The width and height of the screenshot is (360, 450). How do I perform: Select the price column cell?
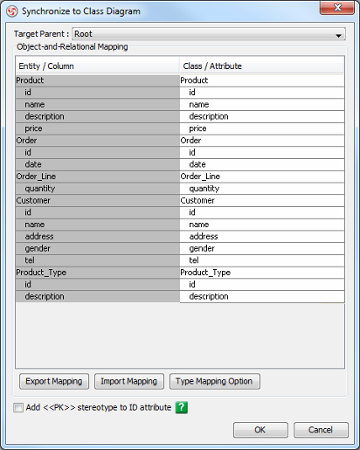pyautogui.click(x=98, y=129)
